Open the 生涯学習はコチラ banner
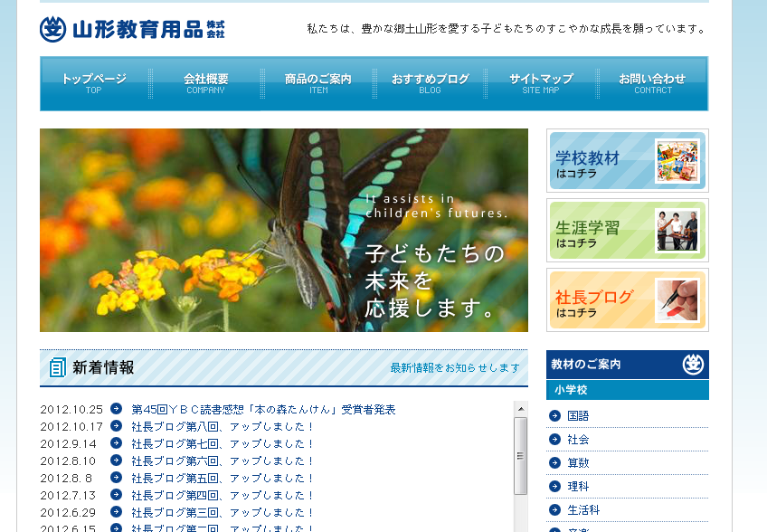 pos(627,231)
